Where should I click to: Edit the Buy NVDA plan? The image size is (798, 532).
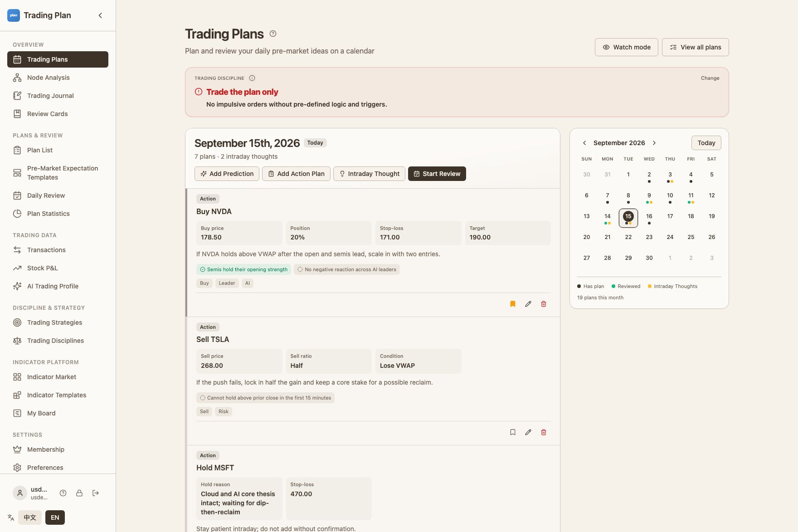(528, 304)
